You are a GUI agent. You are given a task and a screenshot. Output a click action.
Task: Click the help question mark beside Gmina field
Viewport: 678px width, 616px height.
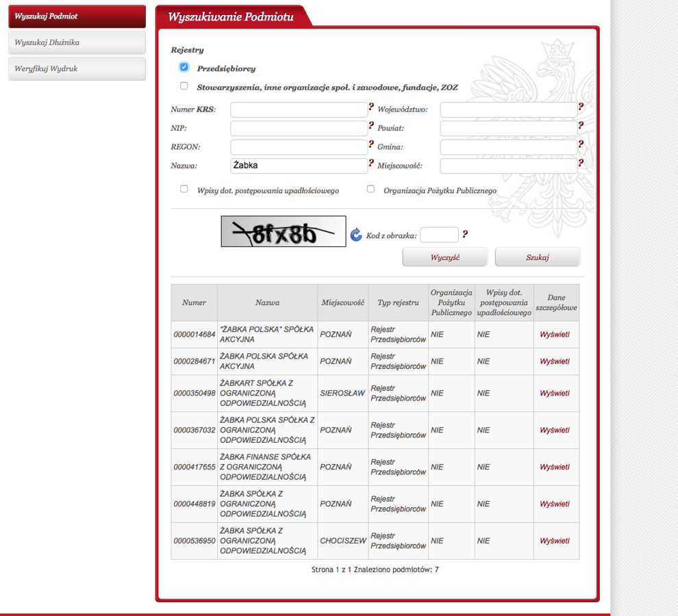pos(581,144)
